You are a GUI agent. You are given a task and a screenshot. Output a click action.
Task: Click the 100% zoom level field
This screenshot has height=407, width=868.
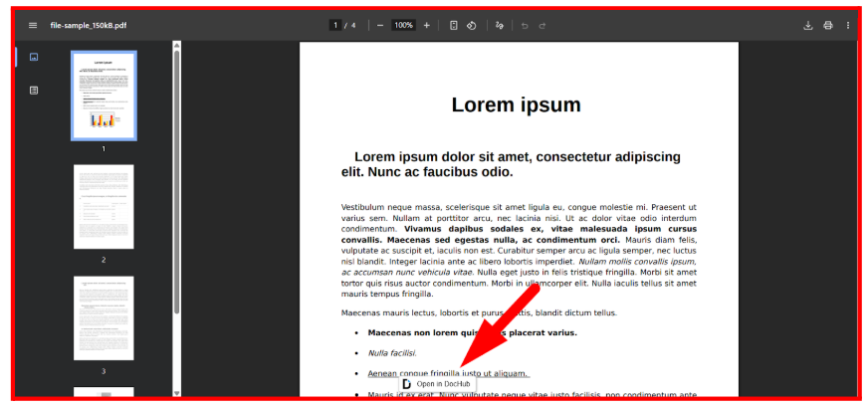403,25
